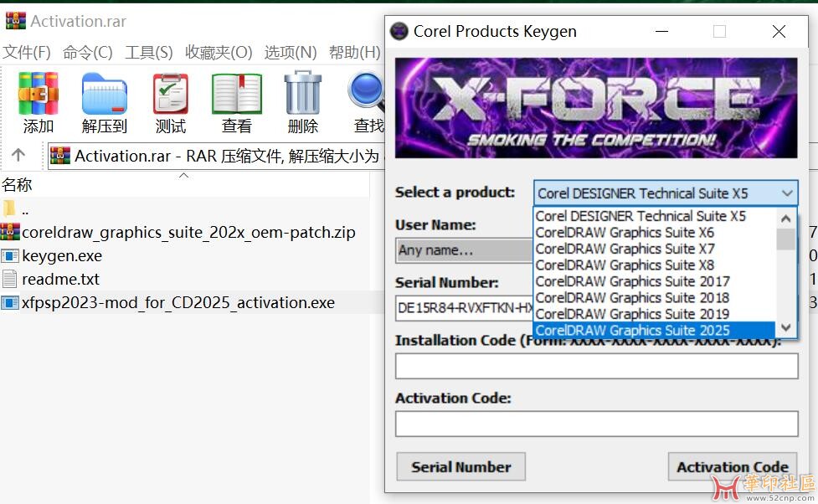Select the ".." parent directory row
The height and width of the screenshot is (504, 818).
tap(185, 208)
